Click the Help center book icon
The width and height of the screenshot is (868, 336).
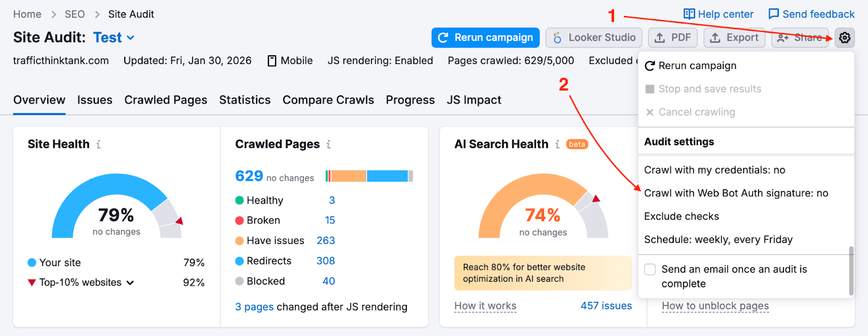(x=689, y=14)
